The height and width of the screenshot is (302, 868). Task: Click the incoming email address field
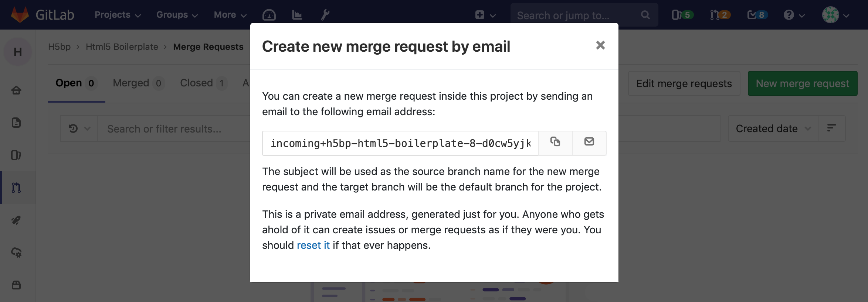click(400, 143)
